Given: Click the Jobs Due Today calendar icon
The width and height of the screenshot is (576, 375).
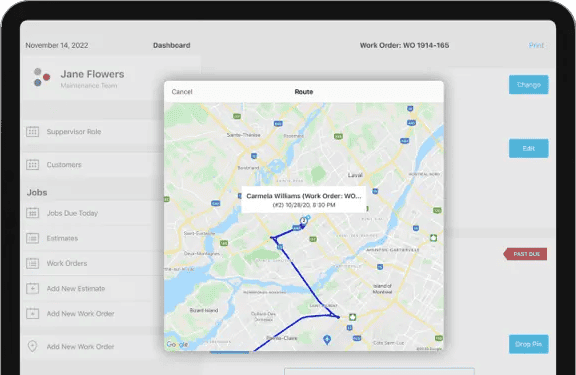Looking at the screenshot, I should [x=32, y=213].
